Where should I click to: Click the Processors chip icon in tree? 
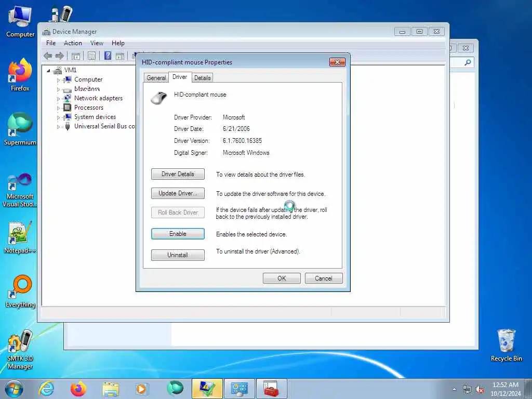point(68,108)
